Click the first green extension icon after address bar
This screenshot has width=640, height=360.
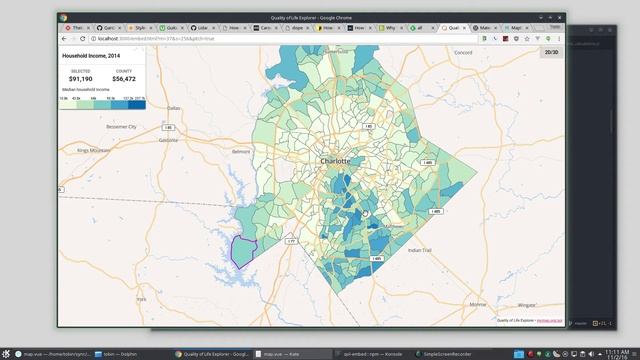(x=484, y=39)
